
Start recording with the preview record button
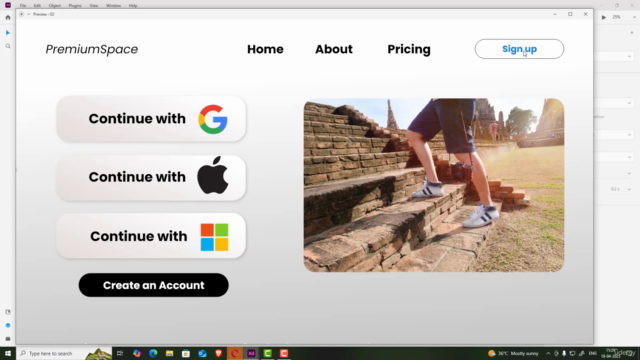click(21, 14)
